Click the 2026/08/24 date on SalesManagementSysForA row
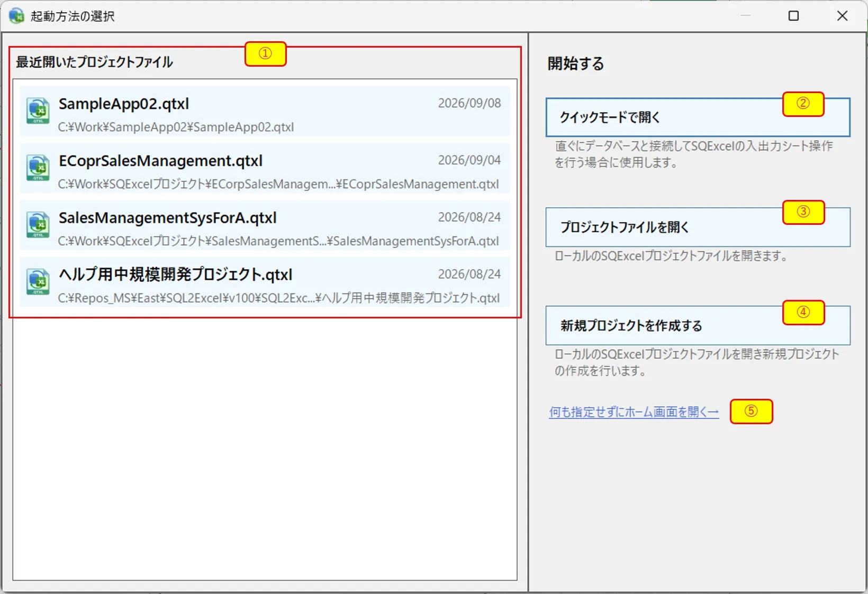The width and height of the screenshot is (868, 594). (x=469, y=217)
